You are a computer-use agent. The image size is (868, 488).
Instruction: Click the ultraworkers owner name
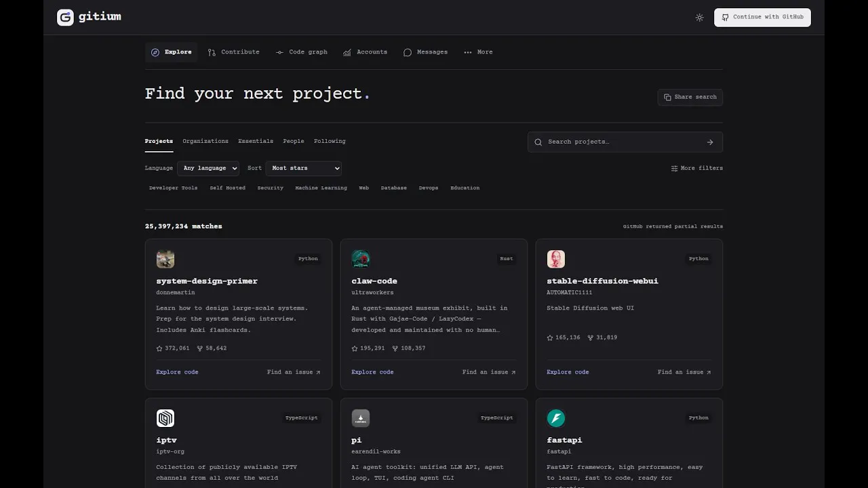[373, 293]
